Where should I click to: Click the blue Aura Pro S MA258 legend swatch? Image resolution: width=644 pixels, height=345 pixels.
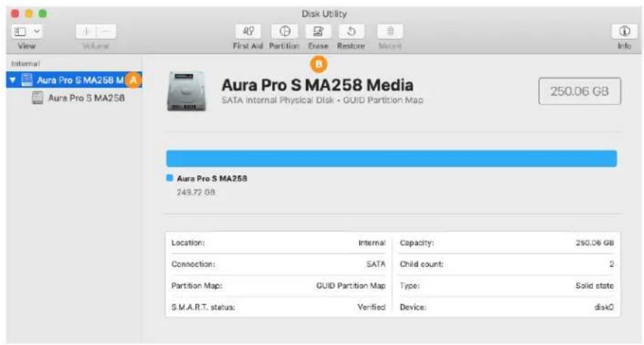pyautogui.click(x=170, y=178)
